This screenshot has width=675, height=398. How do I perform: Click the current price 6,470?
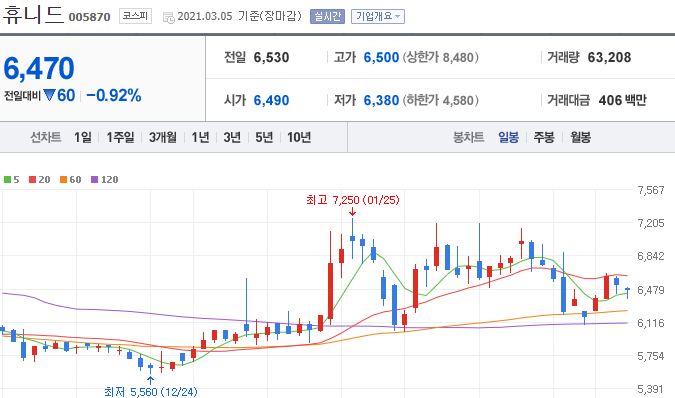click(39, 68)
